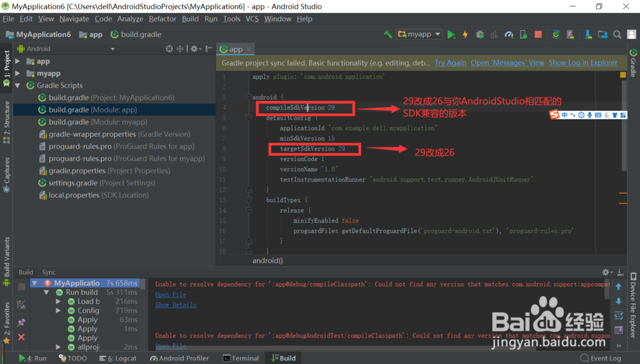
Task: Collapse the MyApplication build node
Action: pos(35,283)
